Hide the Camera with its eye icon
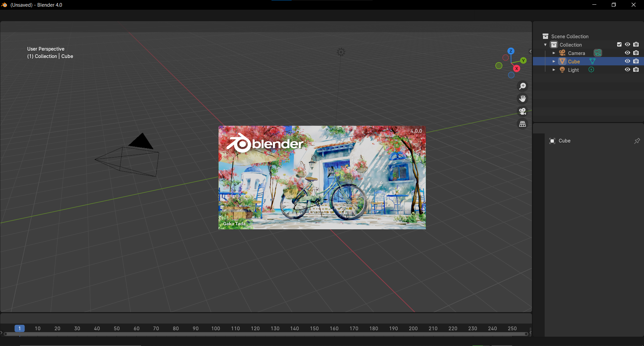This screenshot has width=644, height=346. pos(627,53)
